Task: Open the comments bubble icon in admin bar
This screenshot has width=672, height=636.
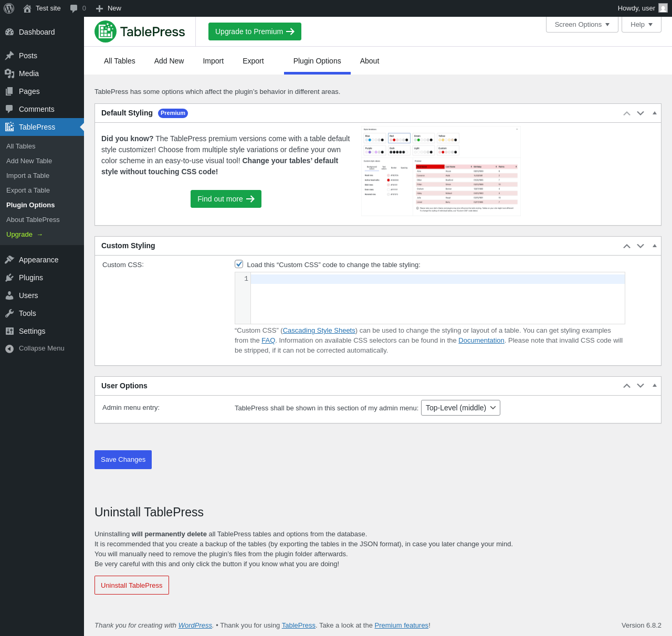Action: pos(74,8)
